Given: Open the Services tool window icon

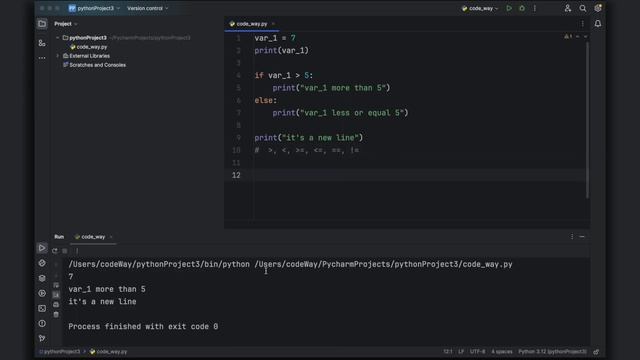Looking at the screenshot, I should 42,293.
